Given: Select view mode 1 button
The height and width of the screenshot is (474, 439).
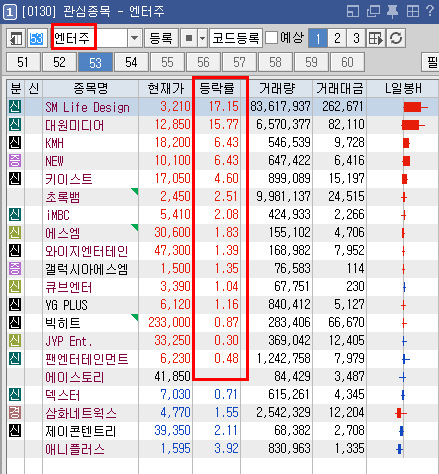Looking at the screenshot, I should coord(318,38).
